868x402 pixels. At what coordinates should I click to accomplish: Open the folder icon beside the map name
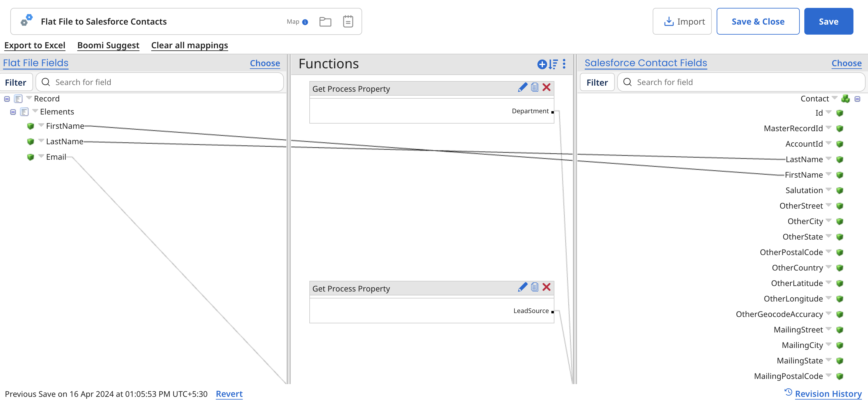pyautogui.click(x=325, y=21)
